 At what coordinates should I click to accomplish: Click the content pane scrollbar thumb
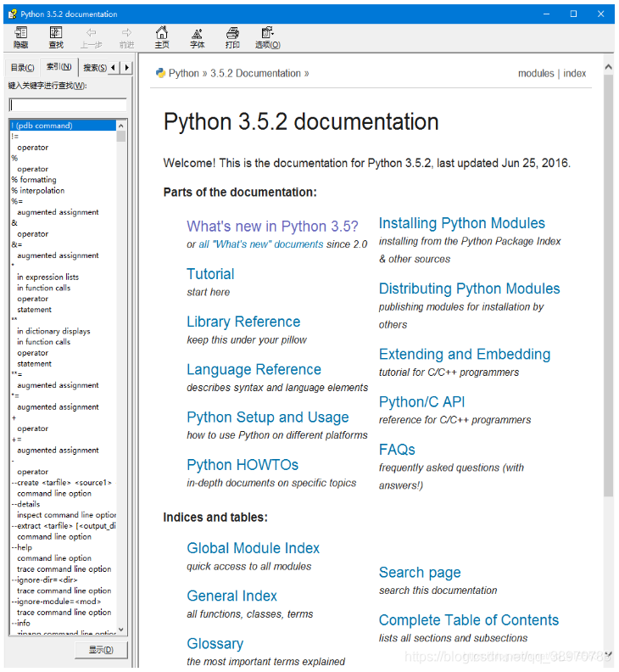pos(608,286)
